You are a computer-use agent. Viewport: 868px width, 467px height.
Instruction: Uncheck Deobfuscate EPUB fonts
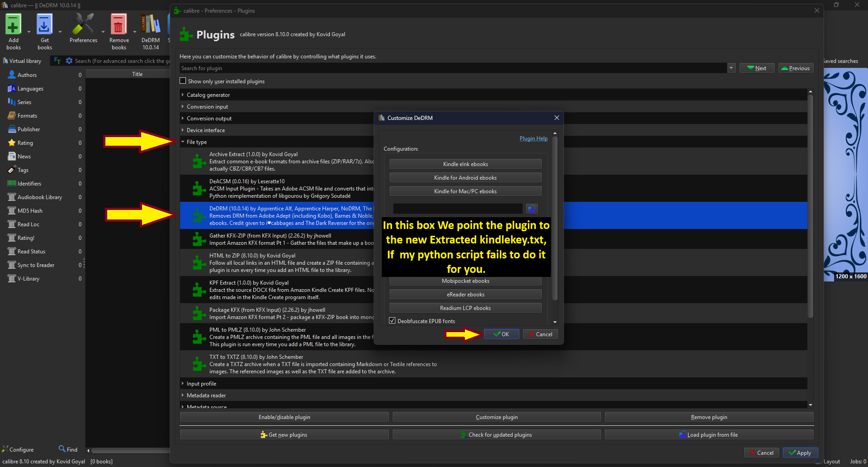pyautogui.click(x=392, y=321)
